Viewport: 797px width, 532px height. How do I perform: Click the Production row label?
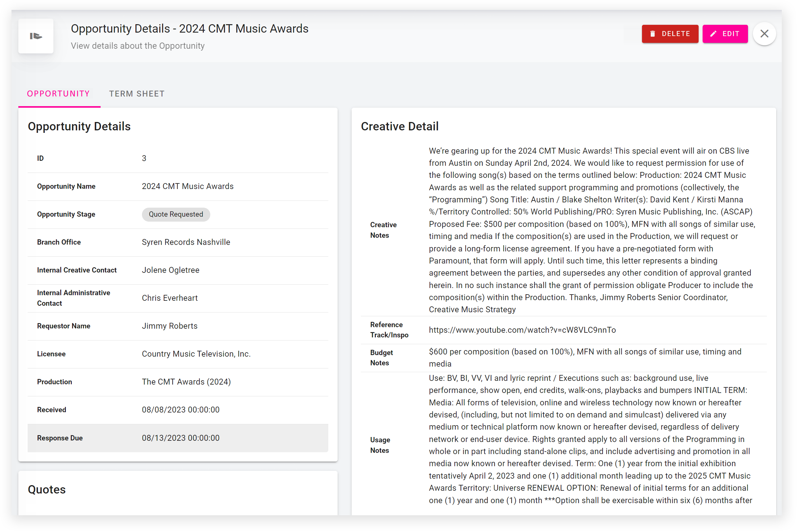pyautogui.click(x=54, y=382)
